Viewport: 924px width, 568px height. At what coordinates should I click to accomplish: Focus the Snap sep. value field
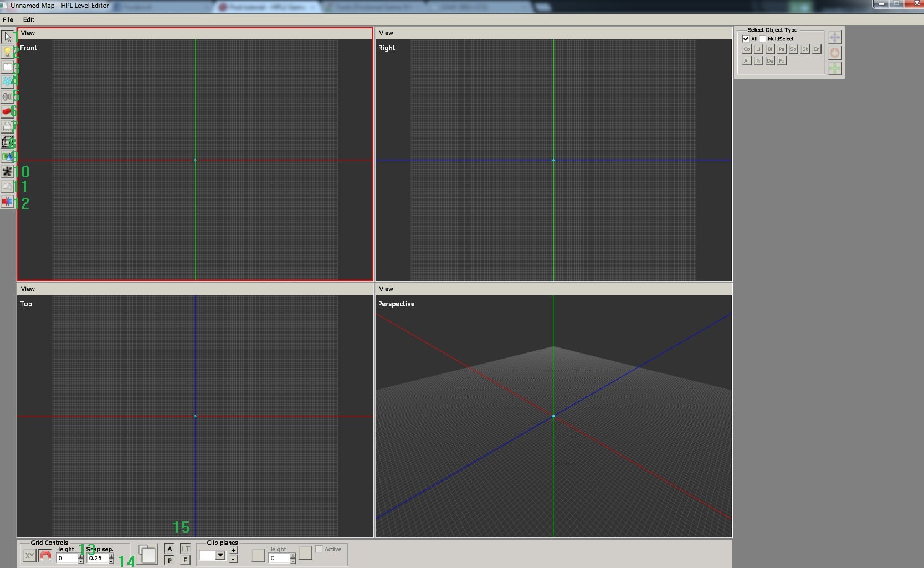(98, 559)
